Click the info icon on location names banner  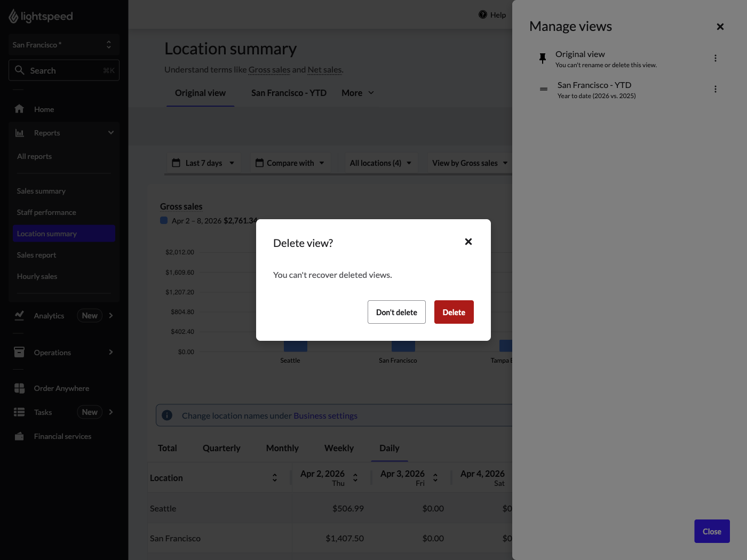[x=167, y=415]
